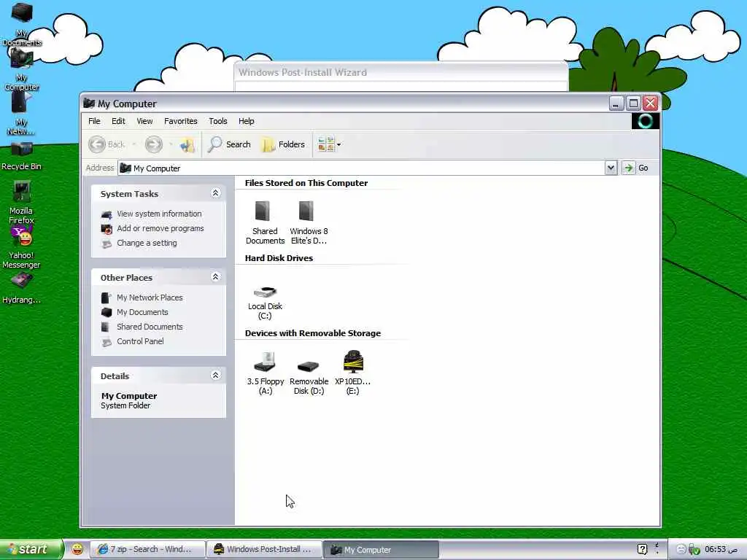This screenshot has width=747, height=560.
Task: Click the My Computer desktop icon
Action: pyautogui.click(x=21, y=69)
